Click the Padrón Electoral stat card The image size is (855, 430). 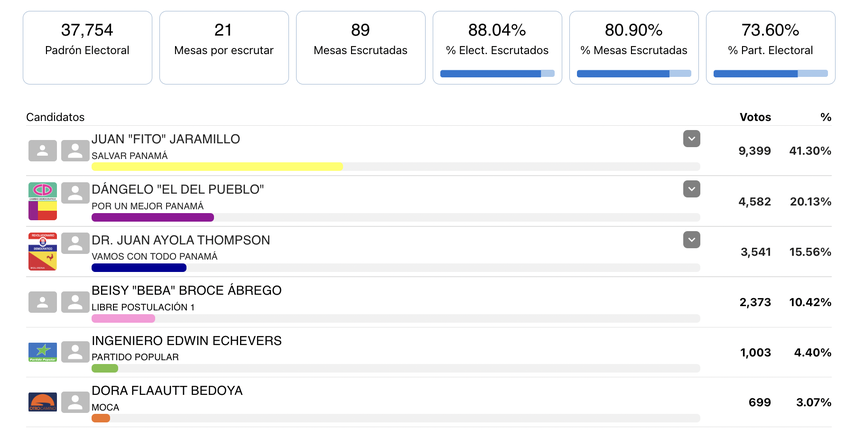87,48
